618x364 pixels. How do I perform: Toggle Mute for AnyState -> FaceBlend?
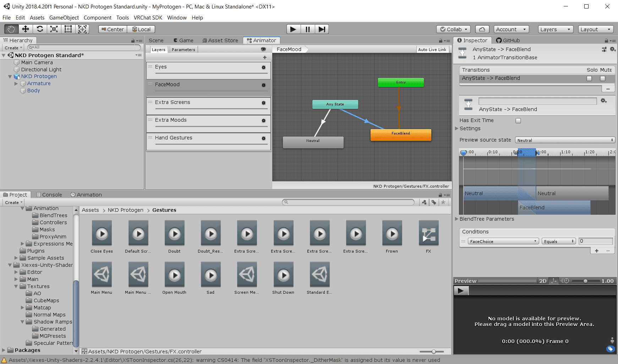[602, 78]
